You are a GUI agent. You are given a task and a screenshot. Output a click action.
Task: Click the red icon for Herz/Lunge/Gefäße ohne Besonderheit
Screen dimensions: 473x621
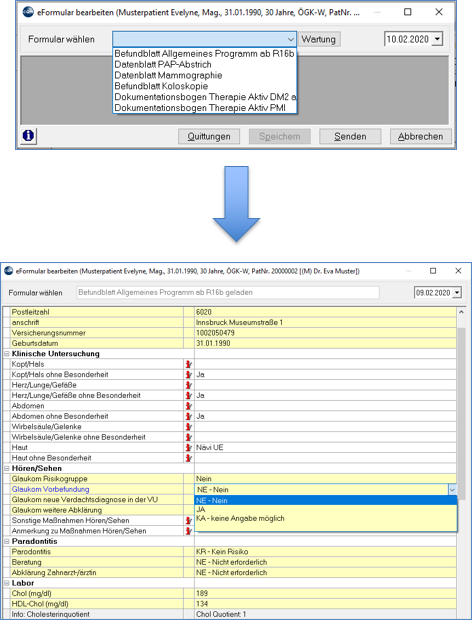pos(189,396)
